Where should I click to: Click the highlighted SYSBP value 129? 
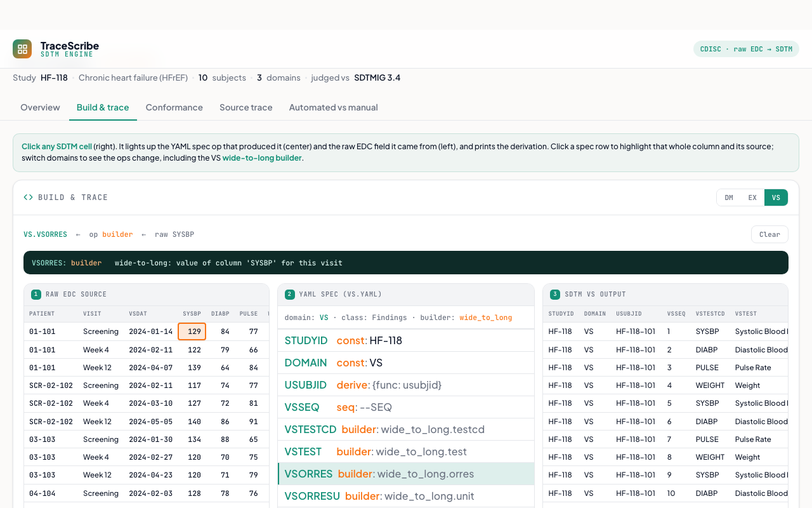click(192, 331)
